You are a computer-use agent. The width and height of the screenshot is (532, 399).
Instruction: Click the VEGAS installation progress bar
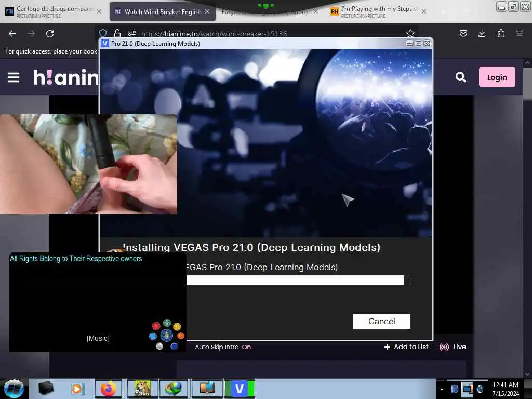click(x=298, y=280)
